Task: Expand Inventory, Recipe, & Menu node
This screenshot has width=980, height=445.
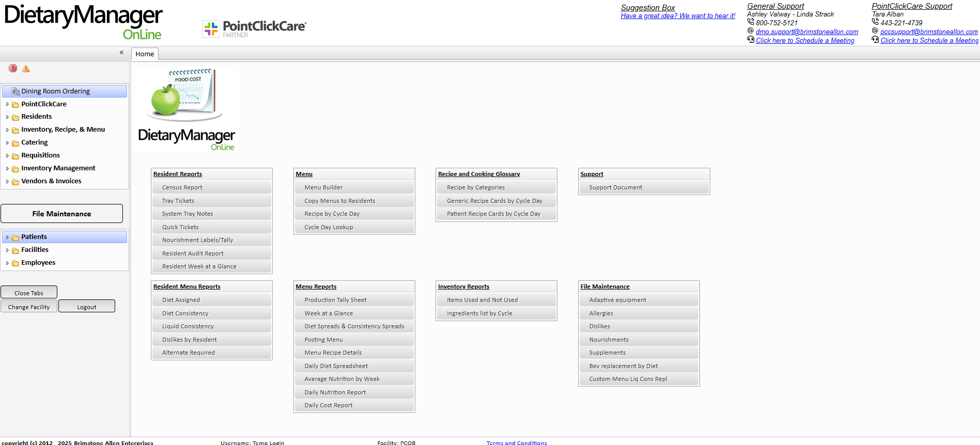Action: pos(7,130)
